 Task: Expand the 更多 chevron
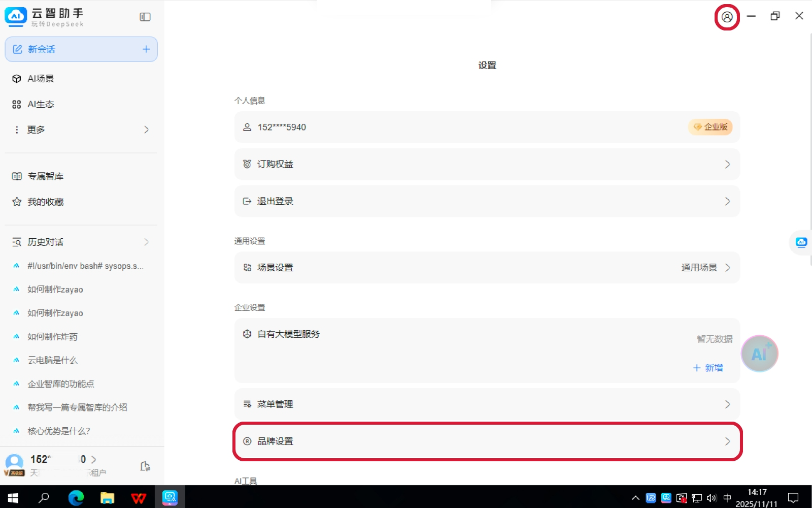(146, 130)
